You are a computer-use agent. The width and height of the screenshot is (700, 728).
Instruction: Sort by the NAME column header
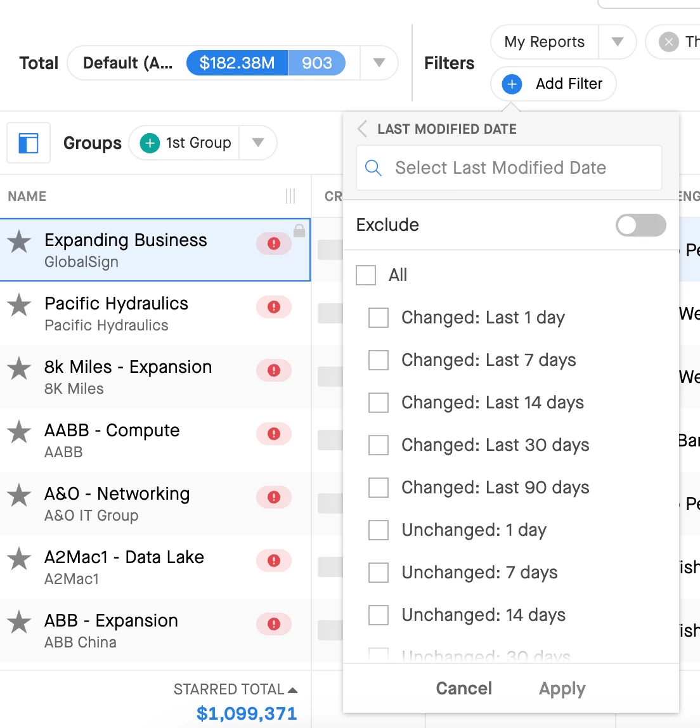(27, 197)
